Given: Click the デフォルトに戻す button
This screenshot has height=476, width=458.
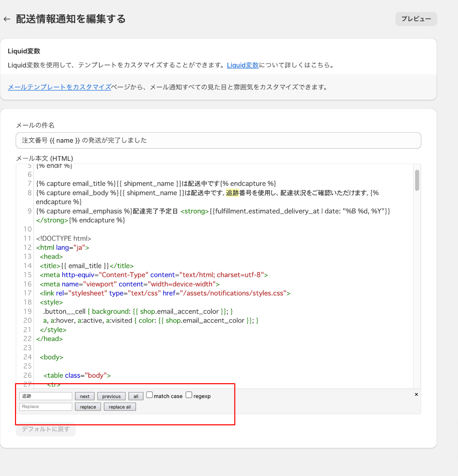Looking at the screenshot, I should [46, 429].
